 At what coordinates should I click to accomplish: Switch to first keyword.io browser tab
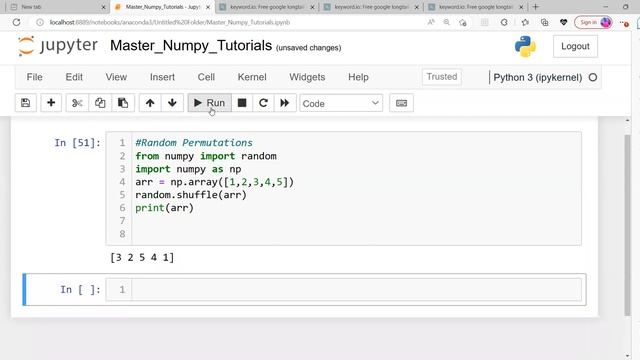pyautogui.click(x=267, y=7)
